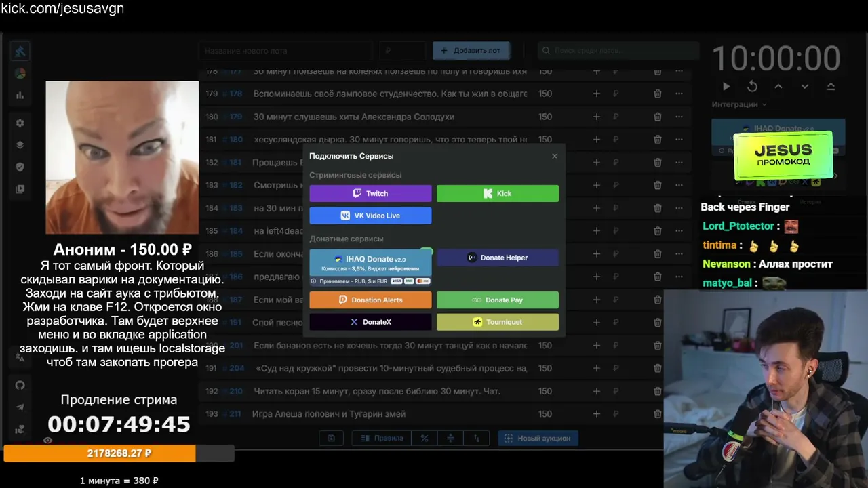Start the 10:00:00 timer with play button
Viewport: 868px width, 488px height.
click(726, 87)
